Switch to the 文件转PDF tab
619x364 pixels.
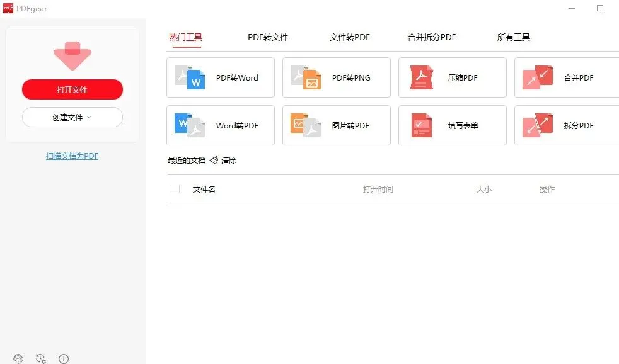point(350,37)
